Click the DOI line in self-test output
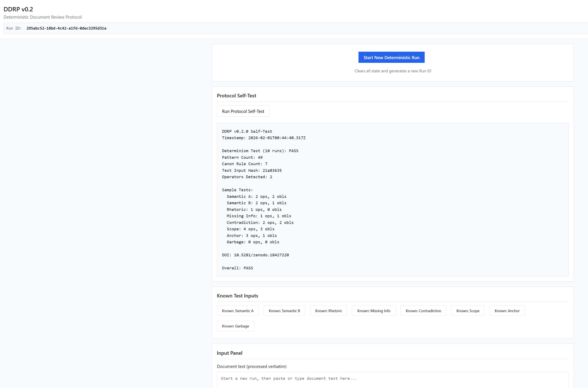 [255, 255]
